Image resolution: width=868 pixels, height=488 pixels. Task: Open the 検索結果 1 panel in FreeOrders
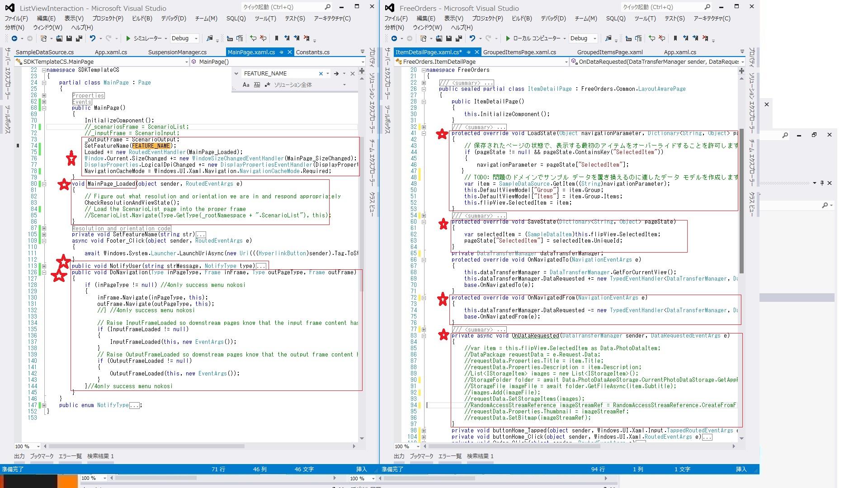(x=480, y=456)
